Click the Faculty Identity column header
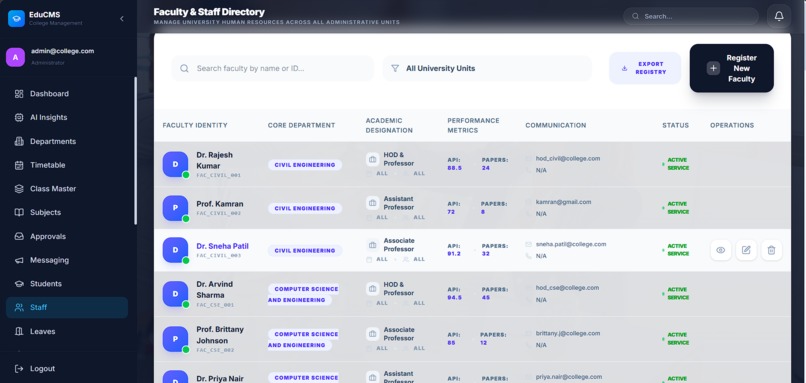The image size is (806, 383). pos(195,125)
